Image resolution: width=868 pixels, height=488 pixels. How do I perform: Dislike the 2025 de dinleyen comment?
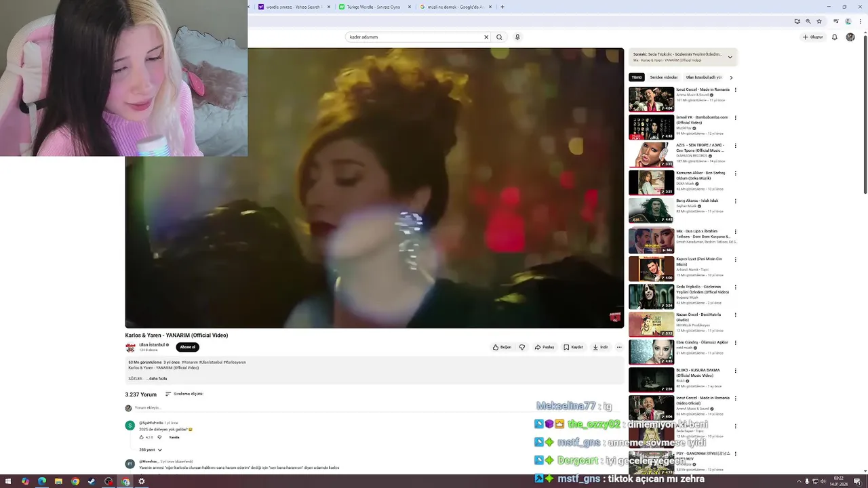coord(159,437)
